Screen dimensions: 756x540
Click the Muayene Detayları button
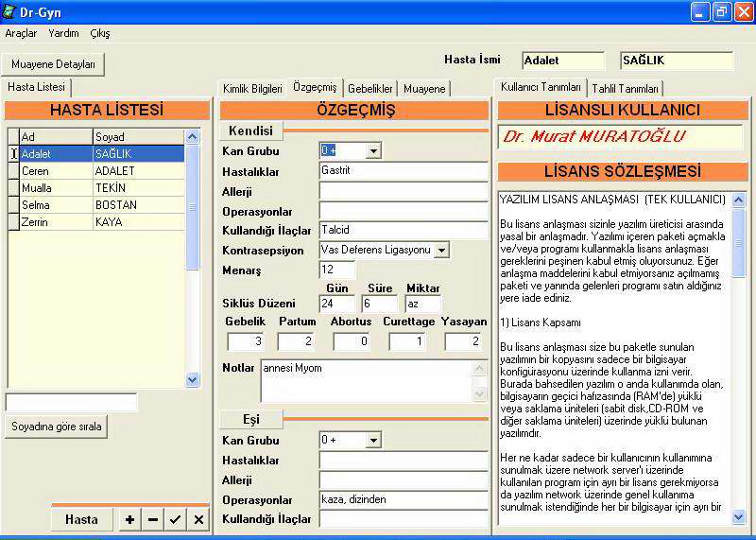point(54,64)
